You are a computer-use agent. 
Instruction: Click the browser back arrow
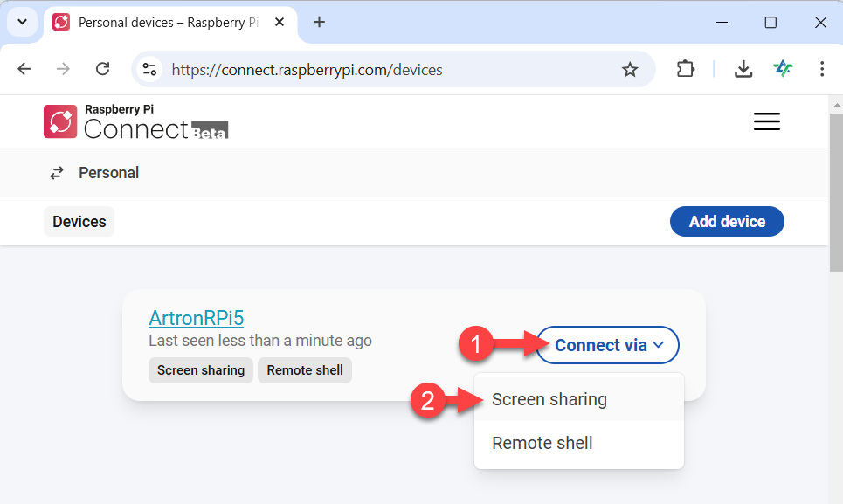point(24,69)
